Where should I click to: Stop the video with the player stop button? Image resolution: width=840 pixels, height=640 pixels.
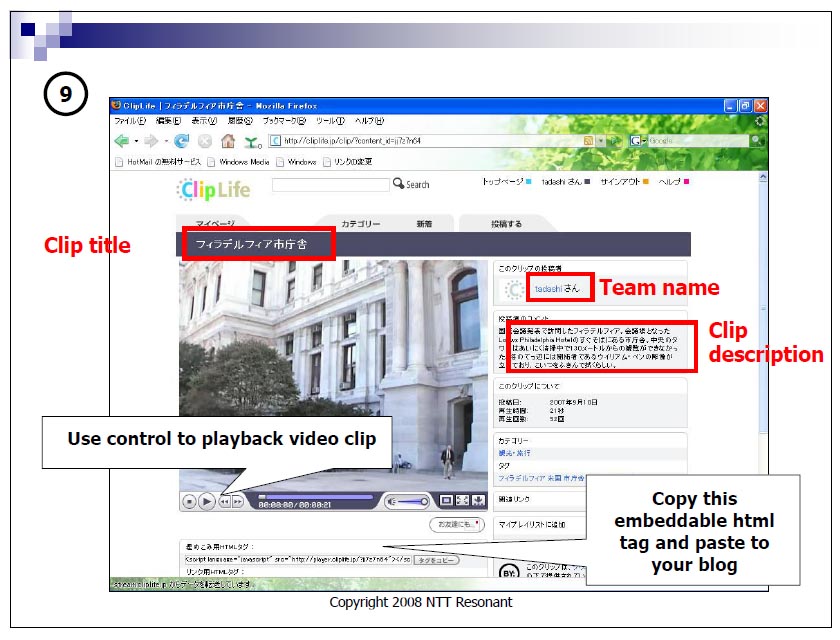click(189, 502)
